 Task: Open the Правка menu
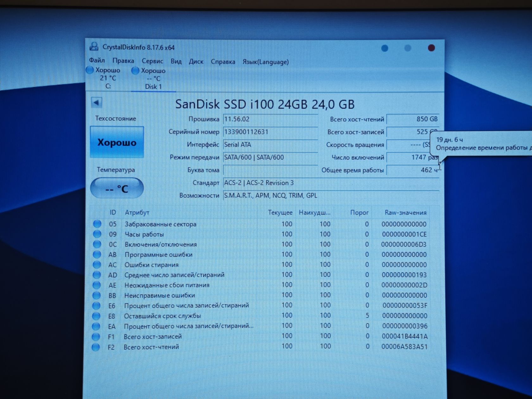[x=123, y=60]
